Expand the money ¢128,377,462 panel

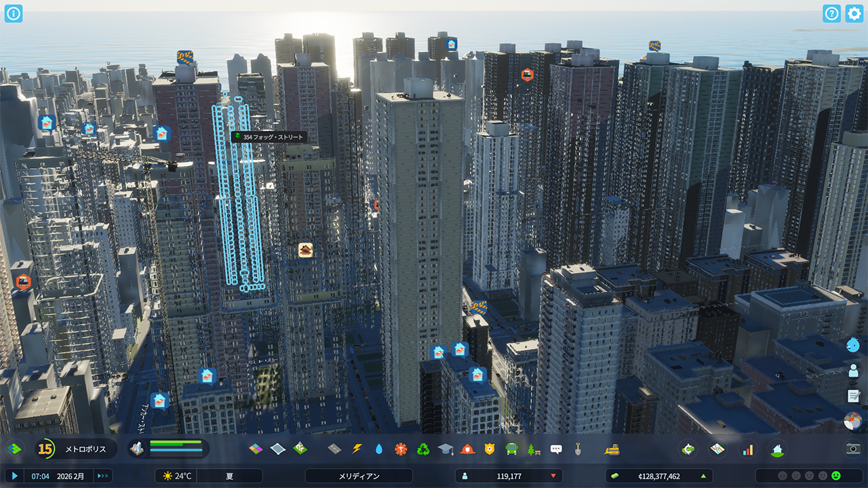[658, 476]
